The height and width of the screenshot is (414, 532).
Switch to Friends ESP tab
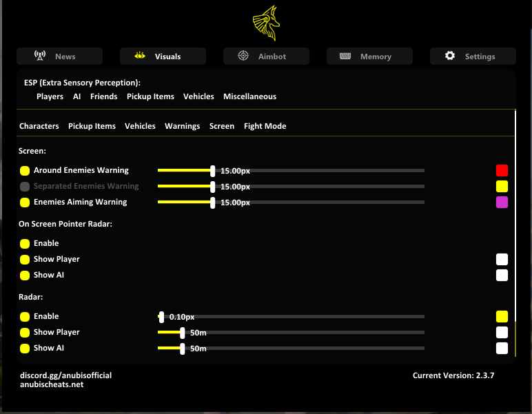[104, 96]
